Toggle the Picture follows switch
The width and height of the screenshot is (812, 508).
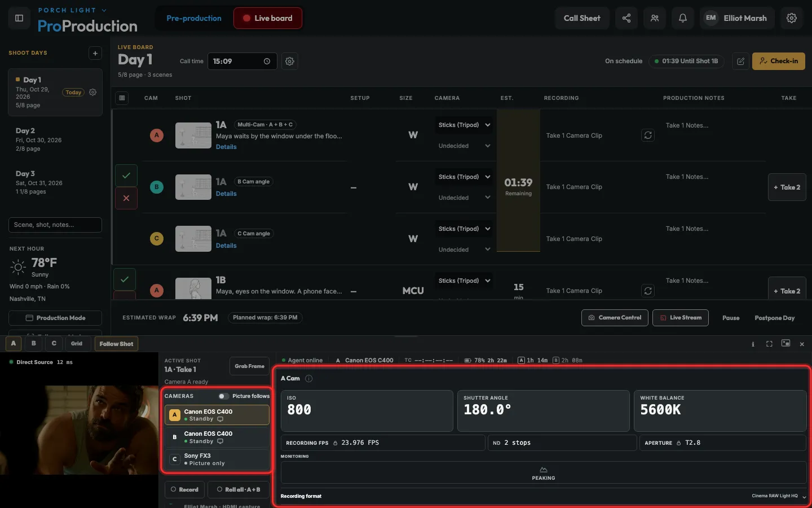click(x=224, y=396)
